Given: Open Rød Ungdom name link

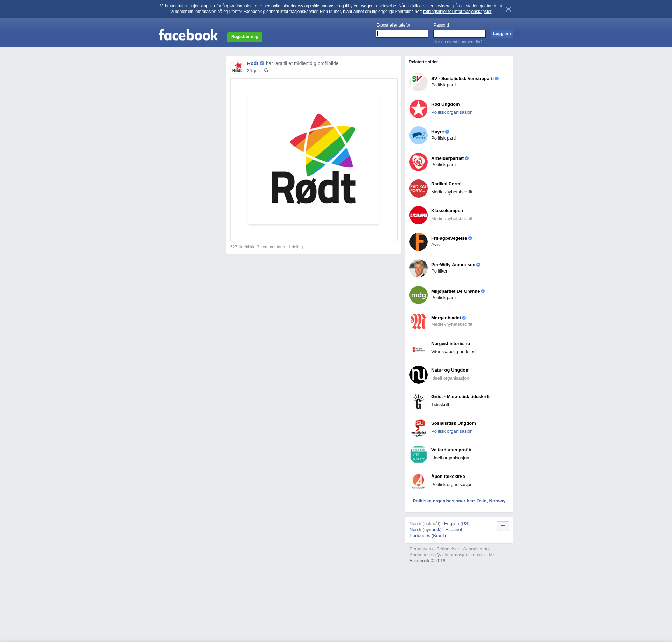Looking at the screenshot, I should point(445,104).
